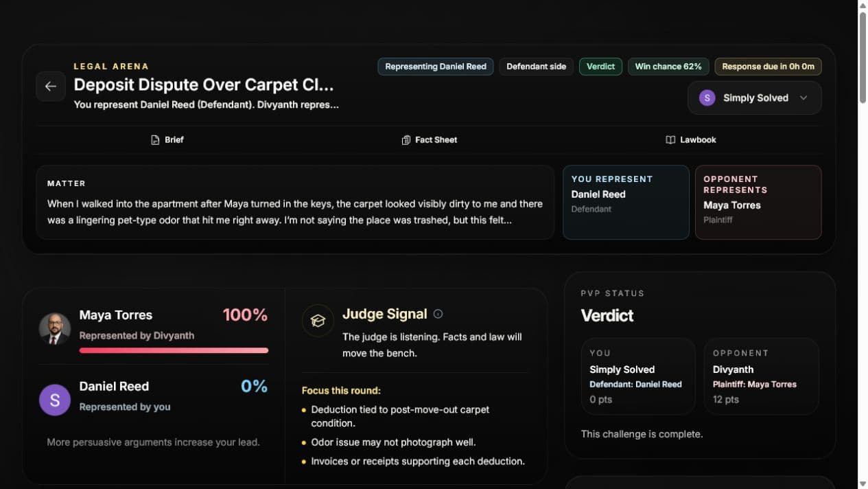
Task: Click the scrollbar up arrow
Action: point(863,5)
